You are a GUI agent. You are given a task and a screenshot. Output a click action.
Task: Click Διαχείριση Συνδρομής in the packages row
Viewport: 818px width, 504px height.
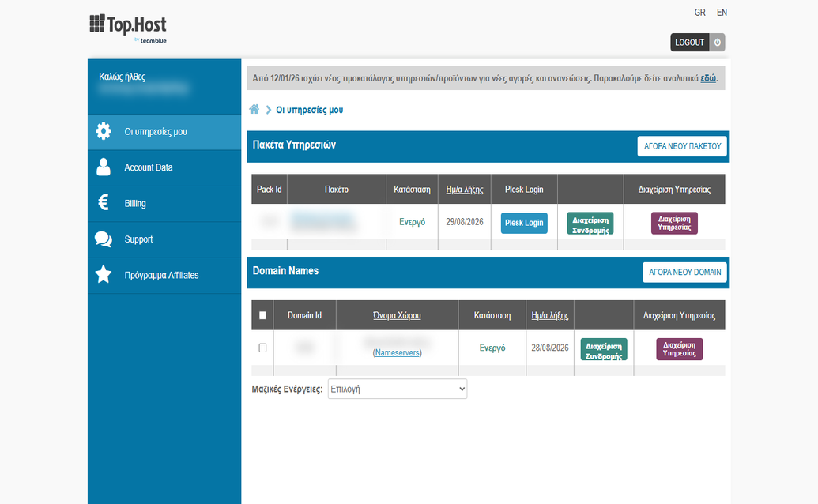point(590,223)
